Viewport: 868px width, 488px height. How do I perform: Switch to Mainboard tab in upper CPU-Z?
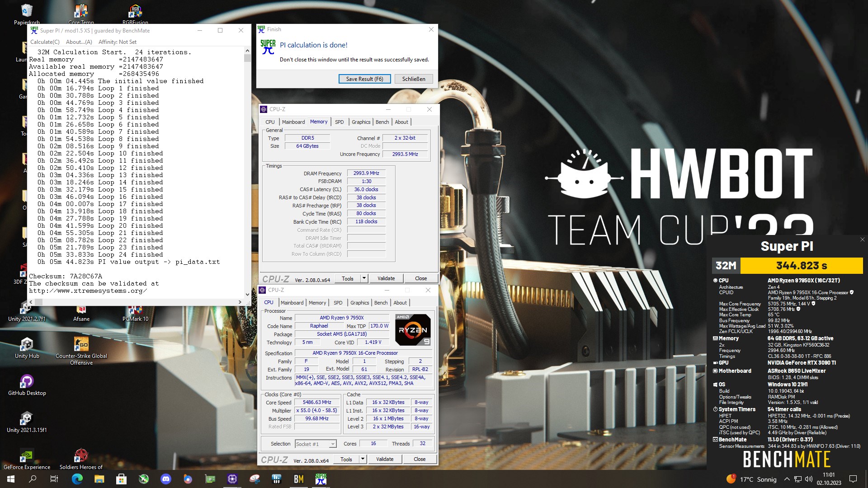pos(293,122)
